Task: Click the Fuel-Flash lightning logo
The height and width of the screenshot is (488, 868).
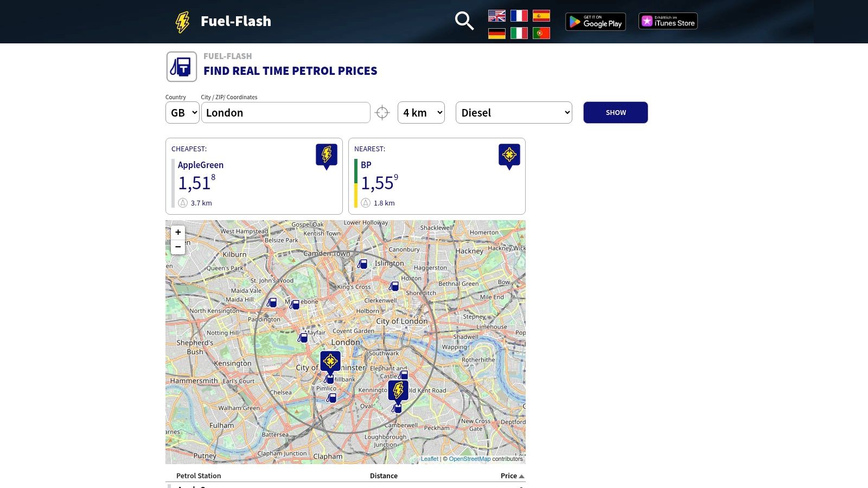Action: click(182, 22)
